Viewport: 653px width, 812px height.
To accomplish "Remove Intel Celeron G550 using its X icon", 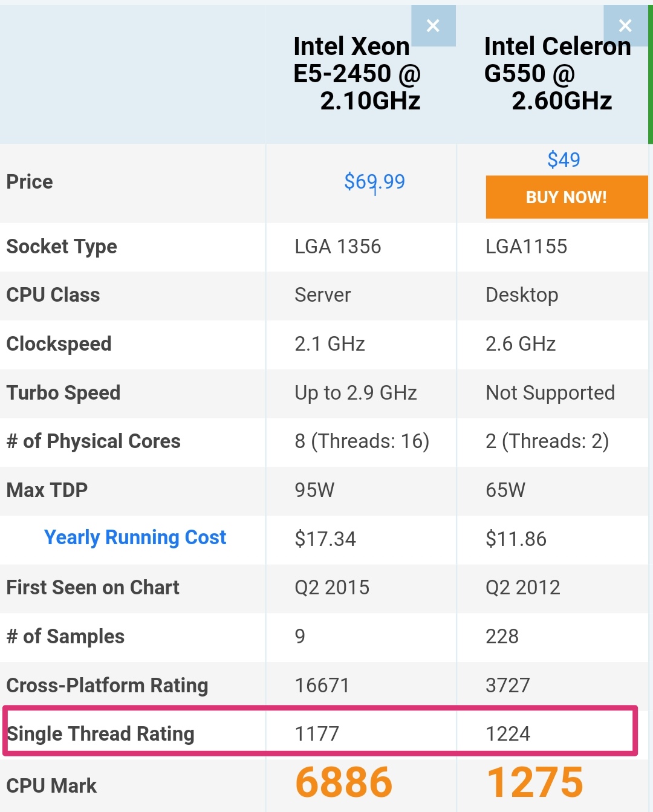I will coord(625,26).
